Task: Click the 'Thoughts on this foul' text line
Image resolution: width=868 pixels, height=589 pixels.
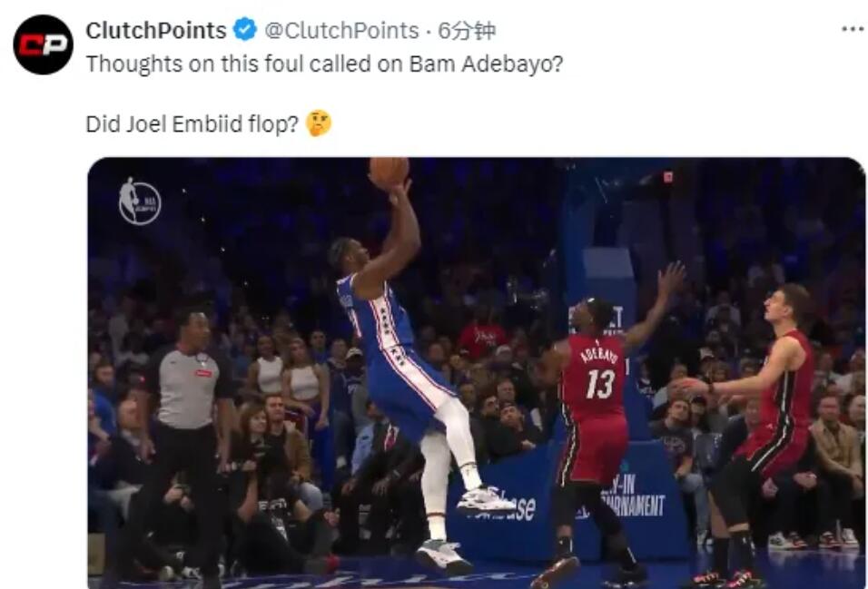Action: point(324,64)
